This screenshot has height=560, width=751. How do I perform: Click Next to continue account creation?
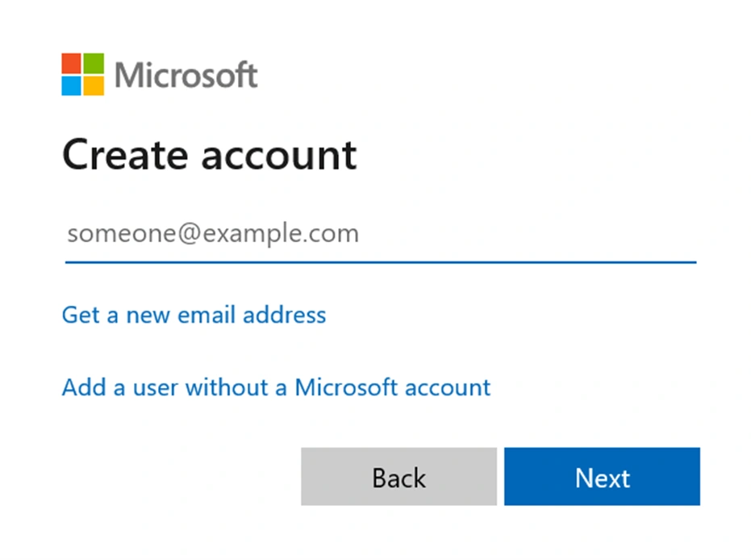click(602, 477)
